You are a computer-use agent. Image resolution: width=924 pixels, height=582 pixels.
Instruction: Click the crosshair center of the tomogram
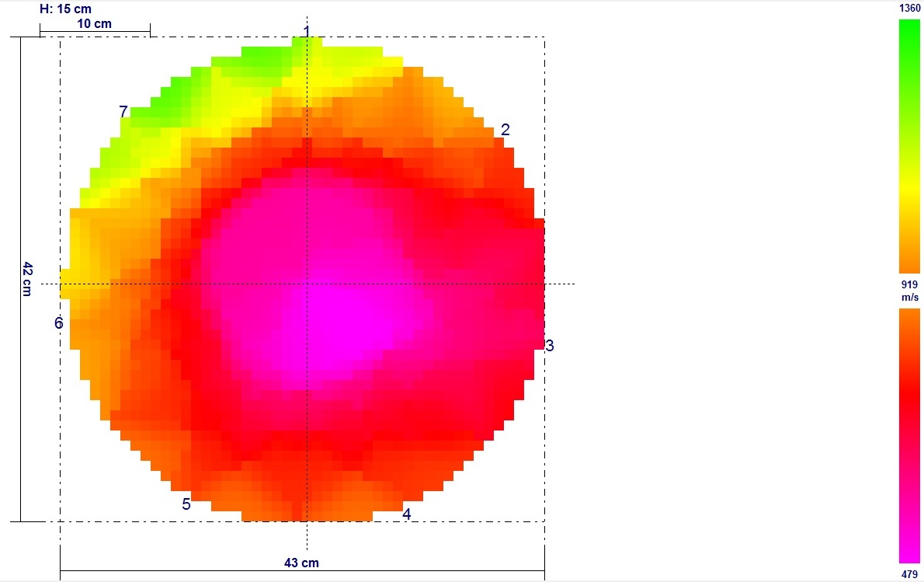click(307, 284)
